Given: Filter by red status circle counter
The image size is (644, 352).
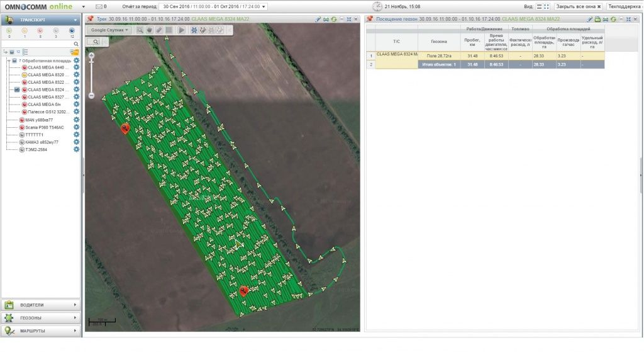Looking at the screenshot, I should 40,31.
